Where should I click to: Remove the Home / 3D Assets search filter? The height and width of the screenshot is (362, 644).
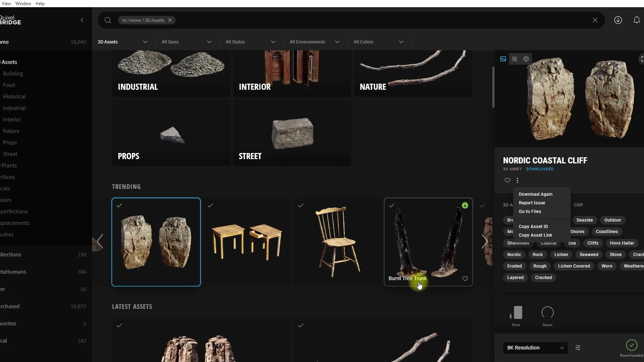170,20
